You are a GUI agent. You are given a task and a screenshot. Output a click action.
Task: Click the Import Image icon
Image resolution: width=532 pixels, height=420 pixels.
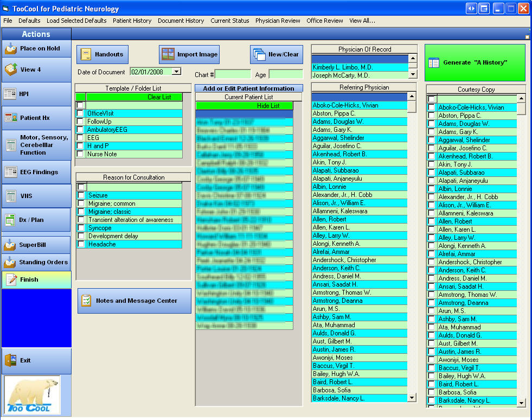click(x=168, y=54)
